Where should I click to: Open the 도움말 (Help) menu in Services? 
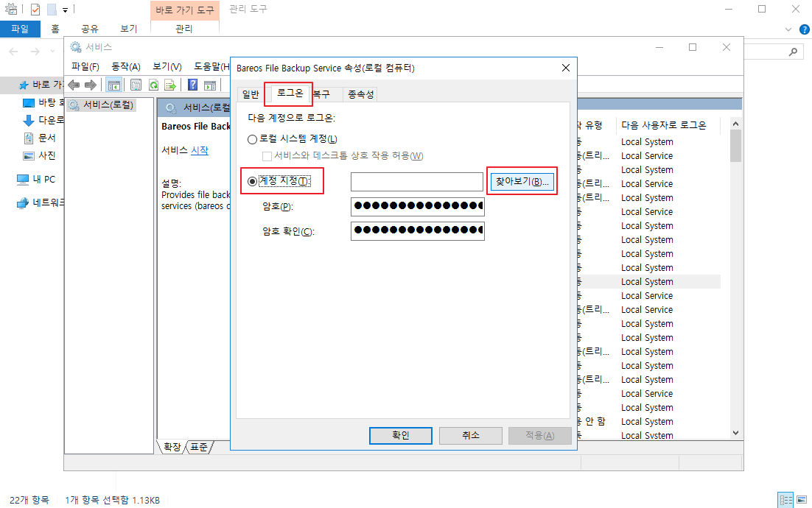click(x=211, y=67)
